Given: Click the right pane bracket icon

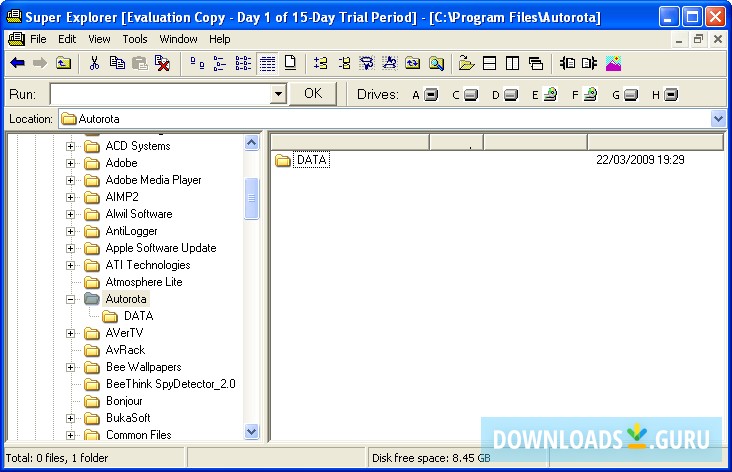Looking at the screenshot, I should pyautogui.click(x=590, y=63).
